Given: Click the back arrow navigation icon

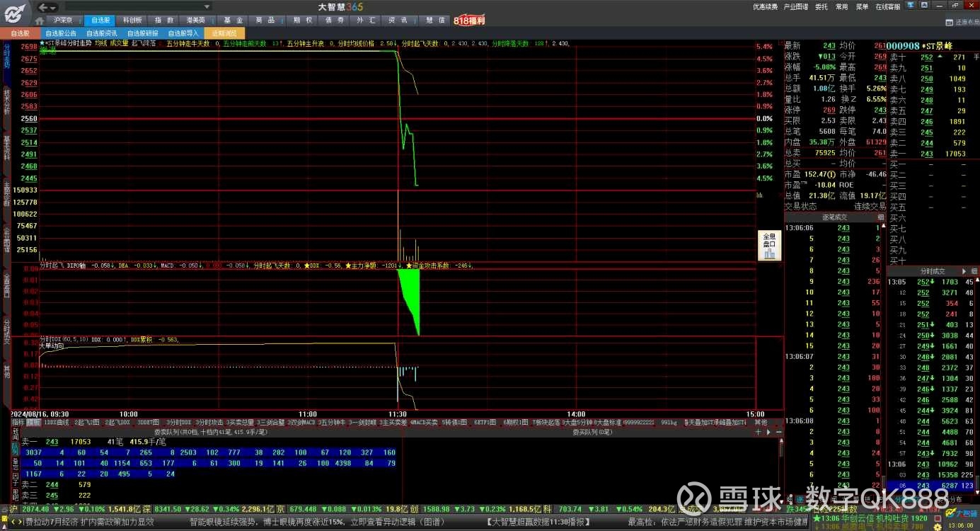Looking at the screenshot, I should pos(43,7).
